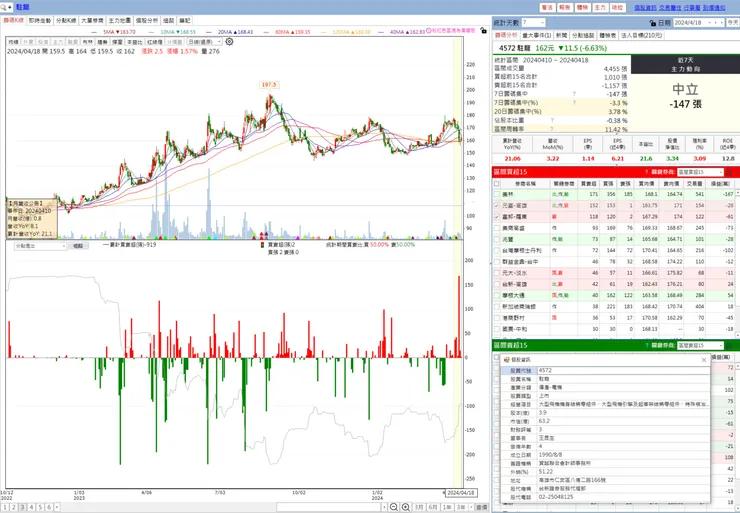Click the 今天 button next to the date
Viewport: 740px width, 513px height.
click(x=733, y=23)
